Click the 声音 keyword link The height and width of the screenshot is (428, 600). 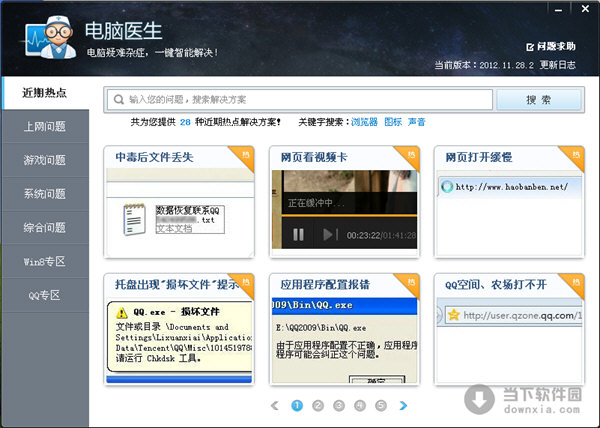pos(417,122)
